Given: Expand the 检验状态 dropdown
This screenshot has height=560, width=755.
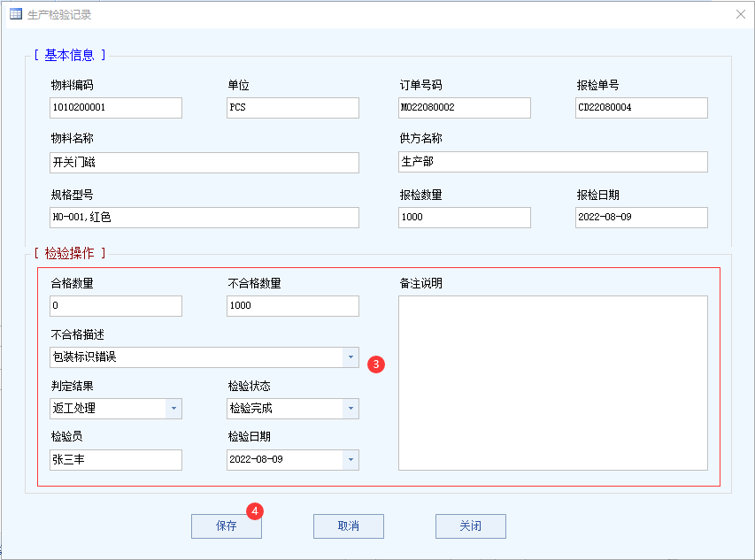Looking at the screenshot, I should [x=351, y=409].
